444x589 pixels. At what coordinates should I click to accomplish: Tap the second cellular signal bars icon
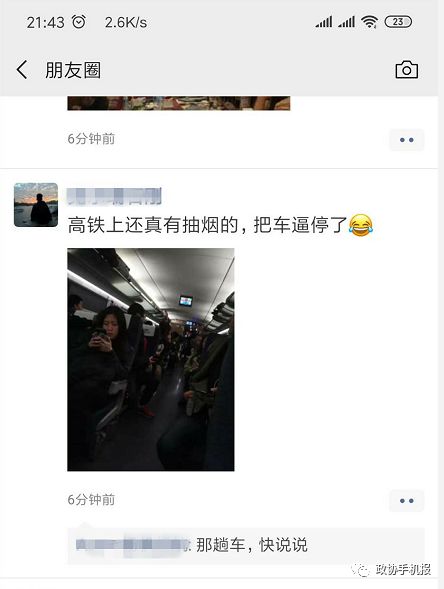tap(346, 22)
